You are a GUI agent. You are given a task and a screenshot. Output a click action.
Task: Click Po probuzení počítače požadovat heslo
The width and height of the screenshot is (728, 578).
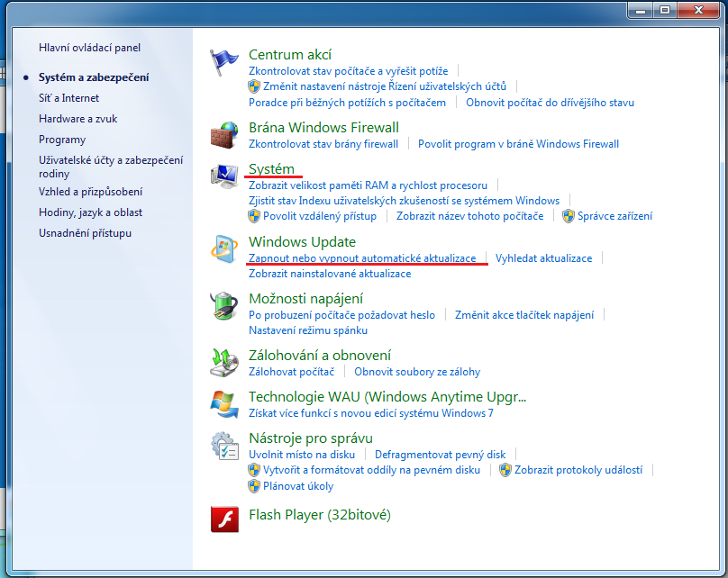click(342, 315)
